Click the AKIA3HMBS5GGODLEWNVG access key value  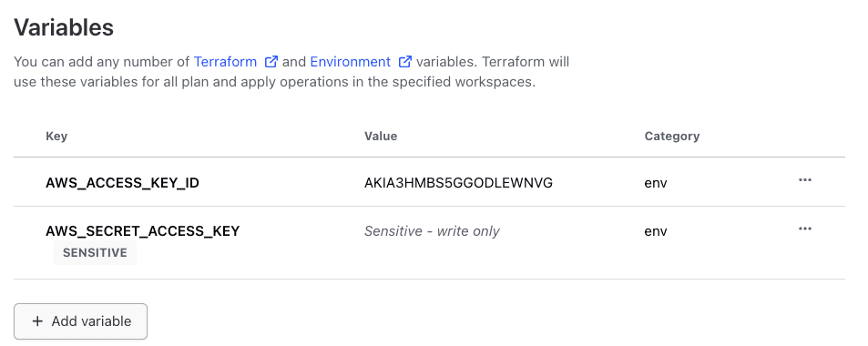tap(458, 183)
